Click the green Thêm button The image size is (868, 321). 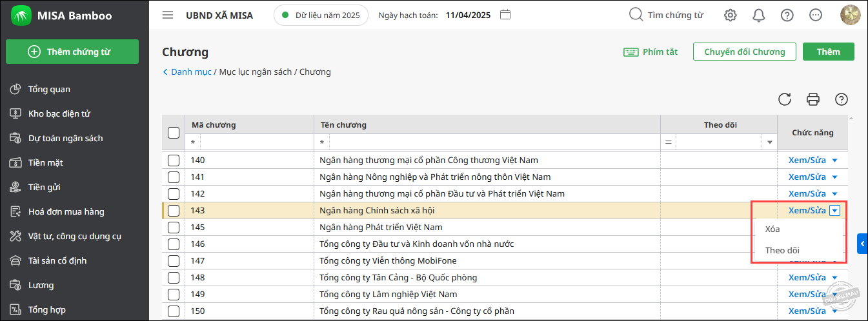(829, 52)
